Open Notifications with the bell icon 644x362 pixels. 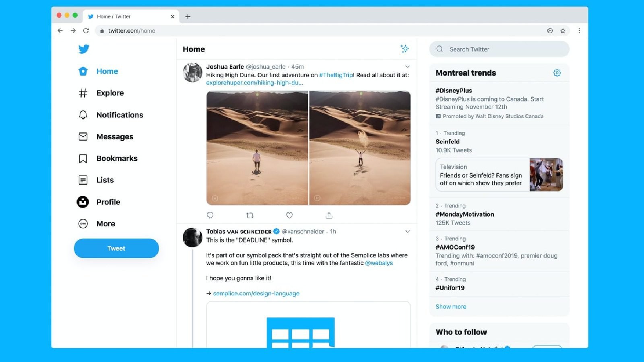(x=83, y=115)
